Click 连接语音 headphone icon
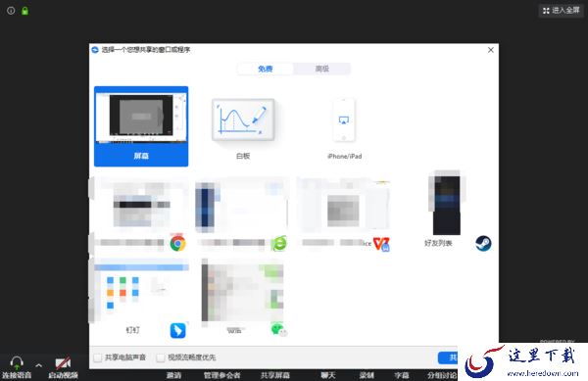This screenshot has width=588, height=381. (17, 362)
